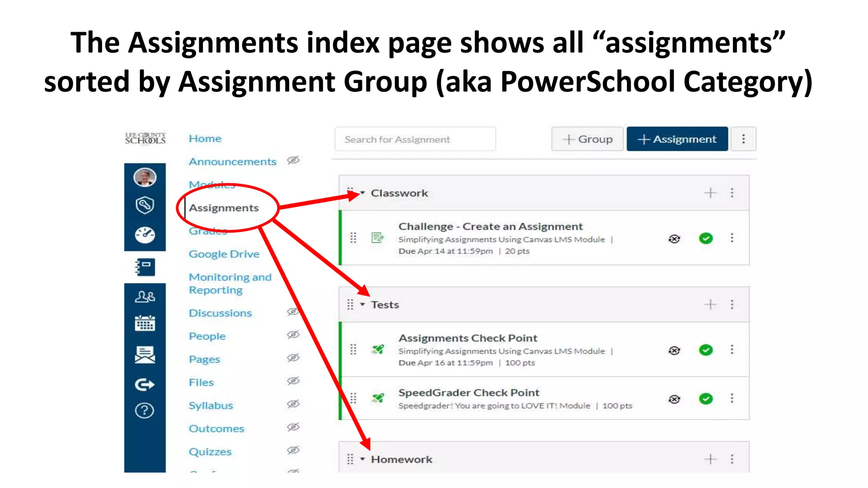Image resolution: width=868 pixels, height=488 pixels.
Task: Open the Calendar icon in sidebar
Action: coord(145,323)
